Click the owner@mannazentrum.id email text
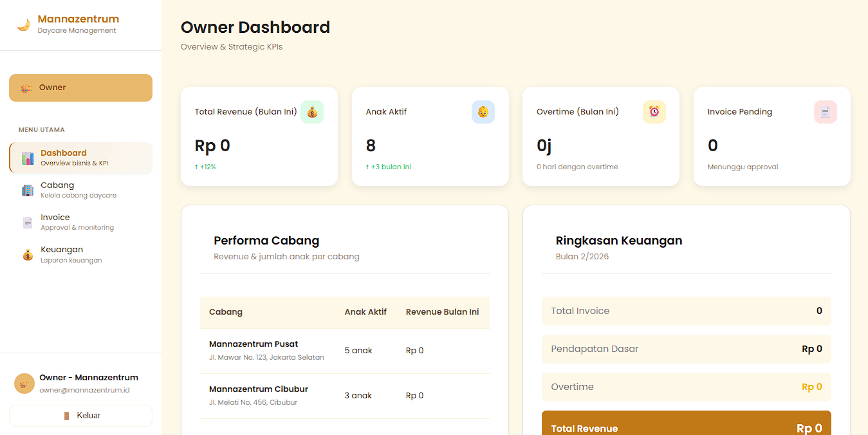This screenshot has height=435, width=868. (x=84, y=390)
